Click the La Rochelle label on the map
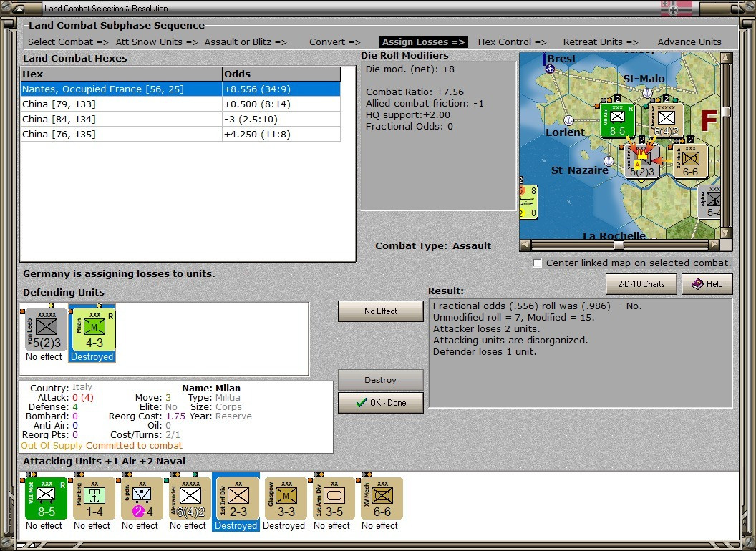Screen dimensions: 756x551 [x=614, y=235]
